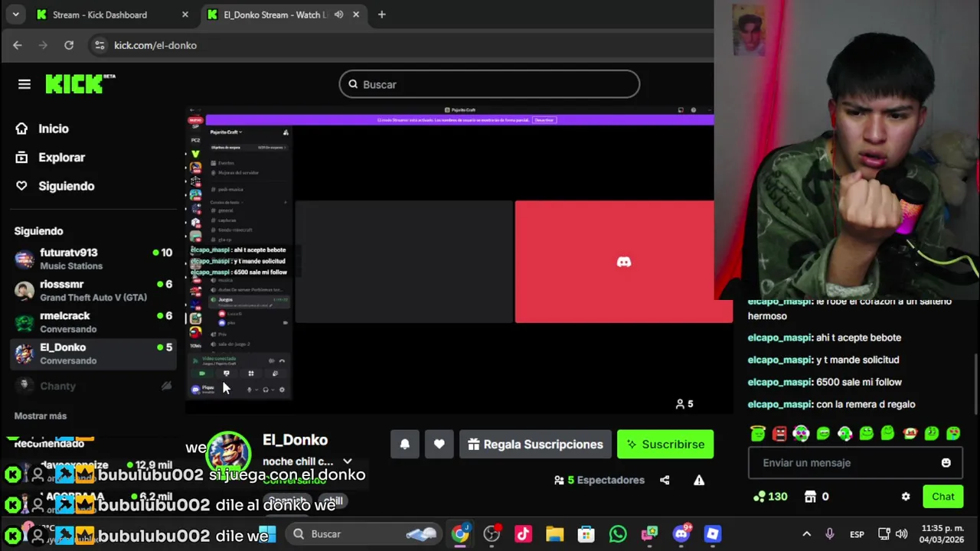Insert the red-hat emote
This screenshot has width=980, height=551.
[910, 434]
